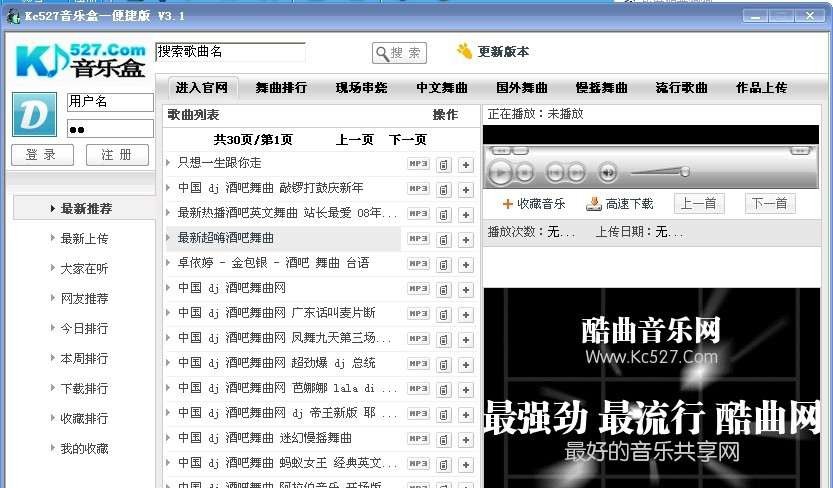
Task: Click the MP3 icon for 只想一生跟你走
Action: click(418, 164)
